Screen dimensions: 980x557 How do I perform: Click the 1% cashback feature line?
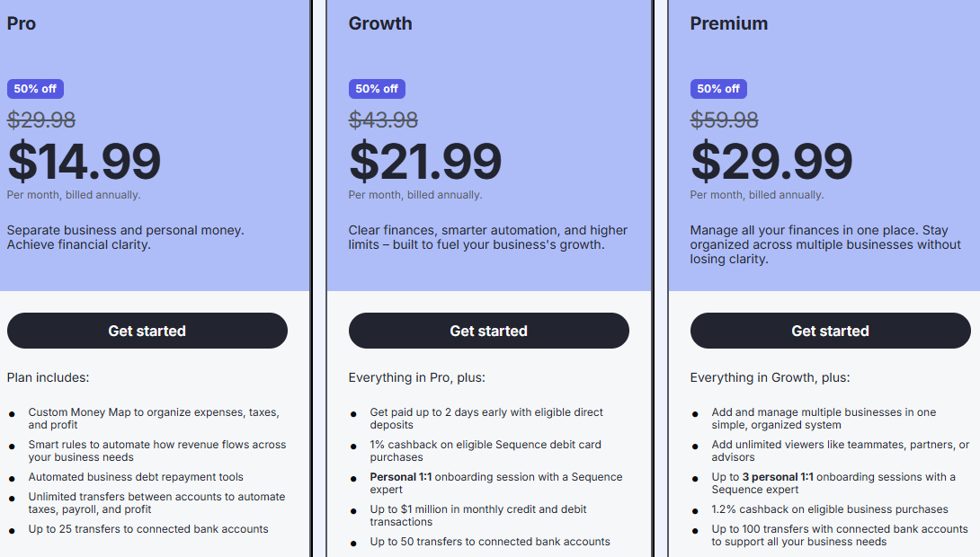tap(486, 450)
